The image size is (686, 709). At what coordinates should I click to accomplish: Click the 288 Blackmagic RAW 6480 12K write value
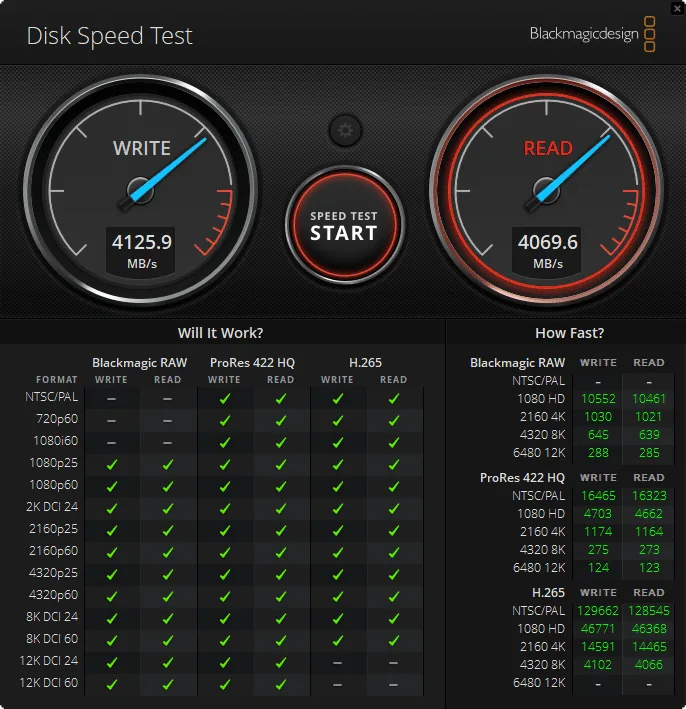598,453
